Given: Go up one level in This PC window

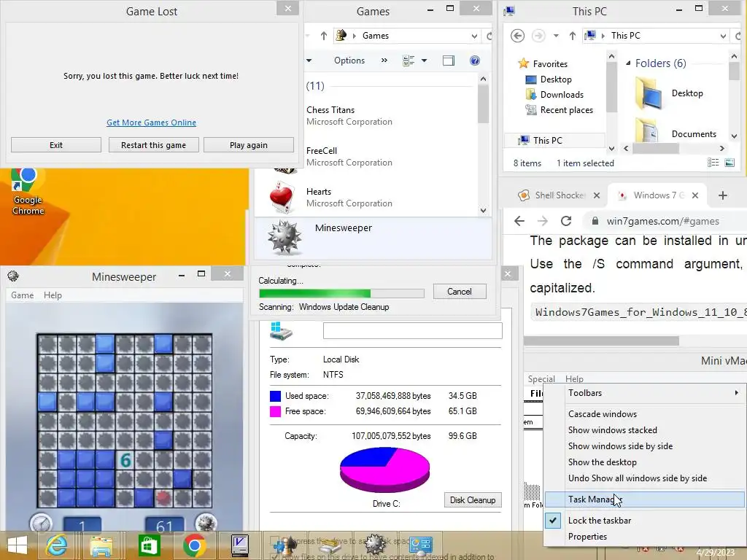Looking at the screenshot, I should coord(573,36).
